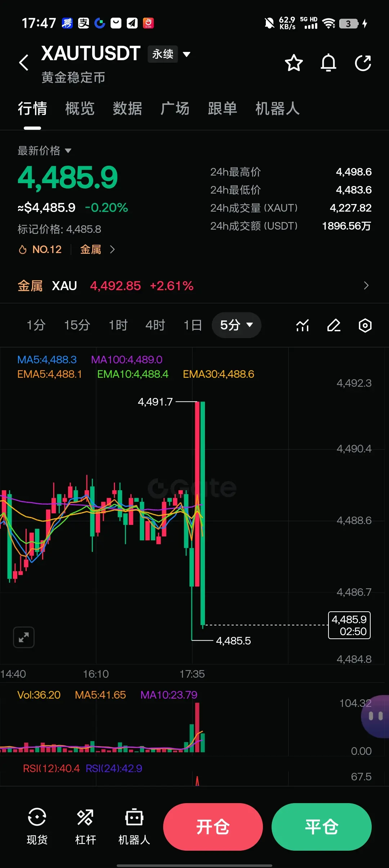Add XAUTUSDT to favorites with star

click(x=294, y=63)
